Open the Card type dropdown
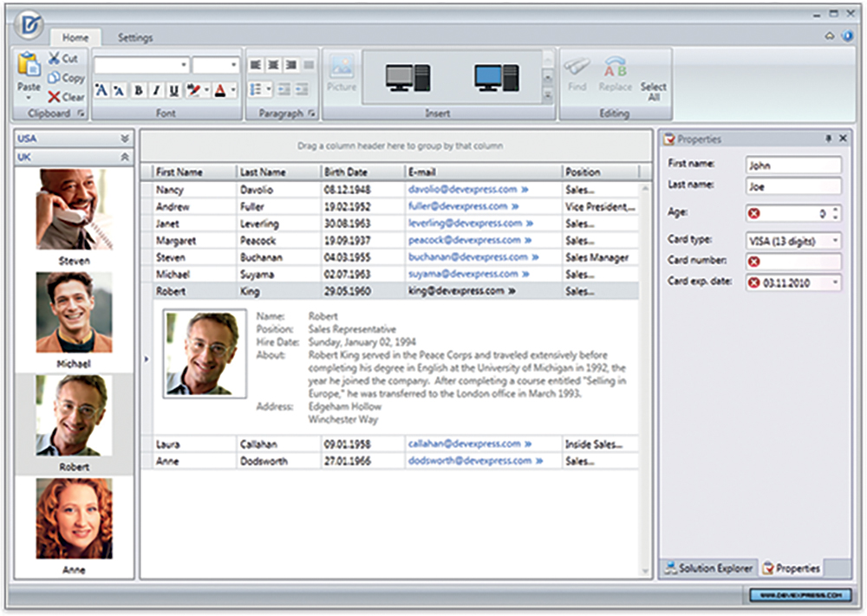 coord(835,240)
